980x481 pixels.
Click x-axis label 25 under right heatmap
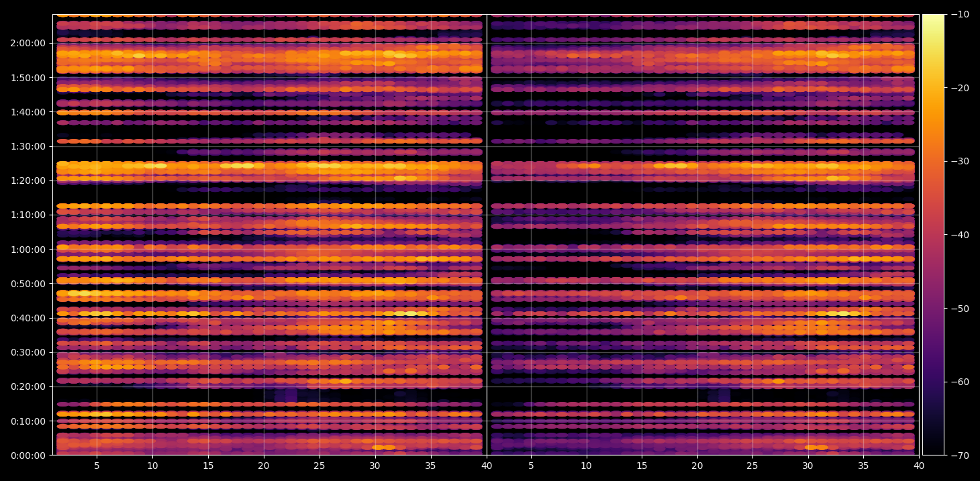pos(752,466)
